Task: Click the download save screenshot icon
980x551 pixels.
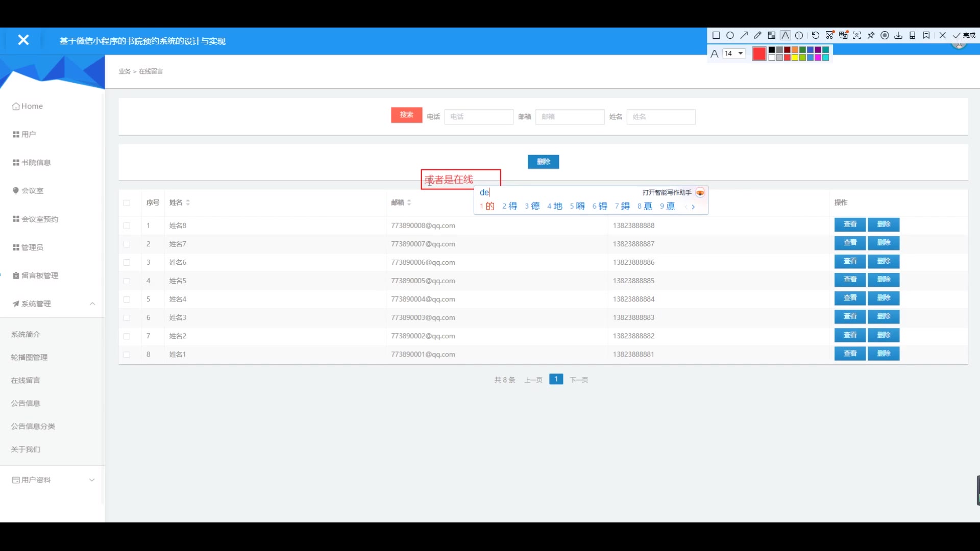Action: click(x=898, y=36)
